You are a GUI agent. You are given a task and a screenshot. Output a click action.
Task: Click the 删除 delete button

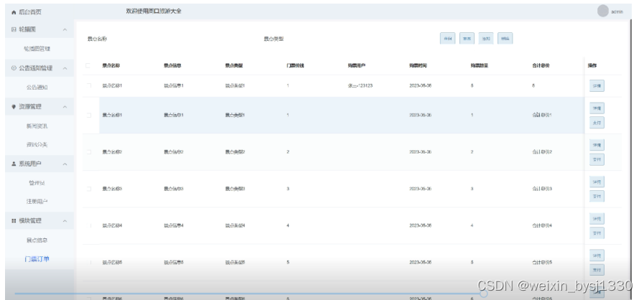pos(505,39)
